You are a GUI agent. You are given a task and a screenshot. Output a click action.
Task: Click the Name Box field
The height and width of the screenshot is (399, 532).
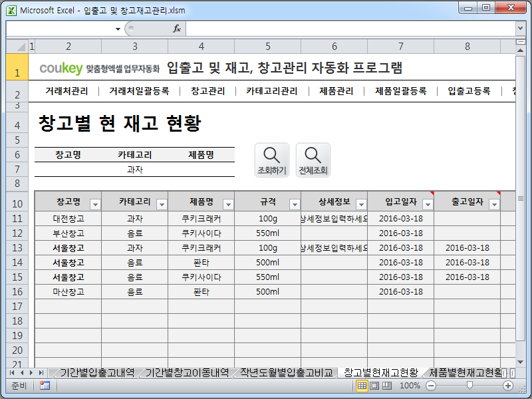(x=60, y=29)
